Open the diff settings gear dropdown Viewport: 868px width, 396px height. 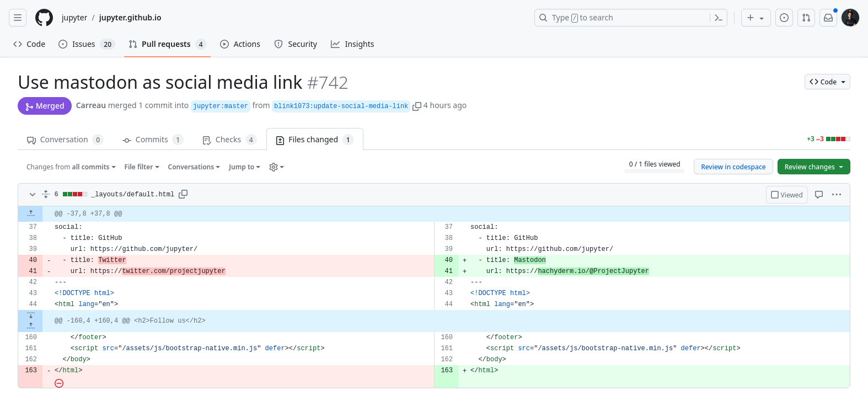click(276, 167)
